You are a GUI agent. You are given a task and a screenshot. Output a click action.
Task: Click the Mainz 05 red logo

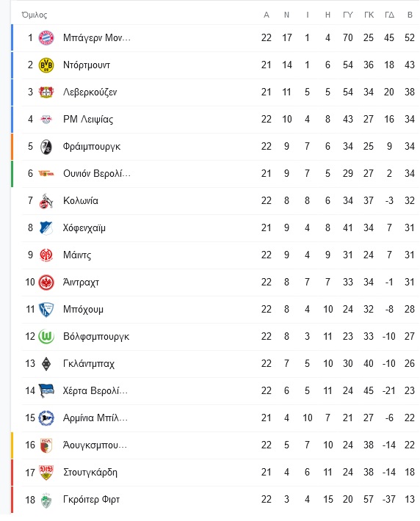[46, 255]
